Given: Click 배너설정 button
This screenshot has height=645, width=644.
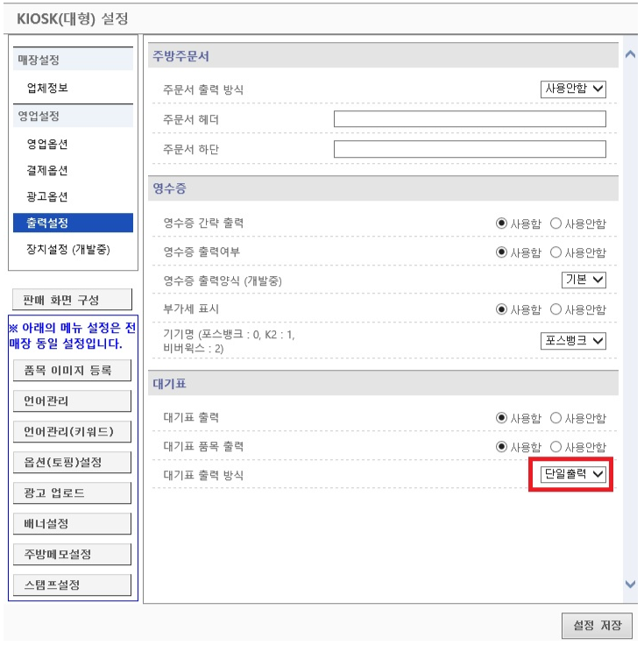Looking at the screenshot, I should click(x=73, y=524).
